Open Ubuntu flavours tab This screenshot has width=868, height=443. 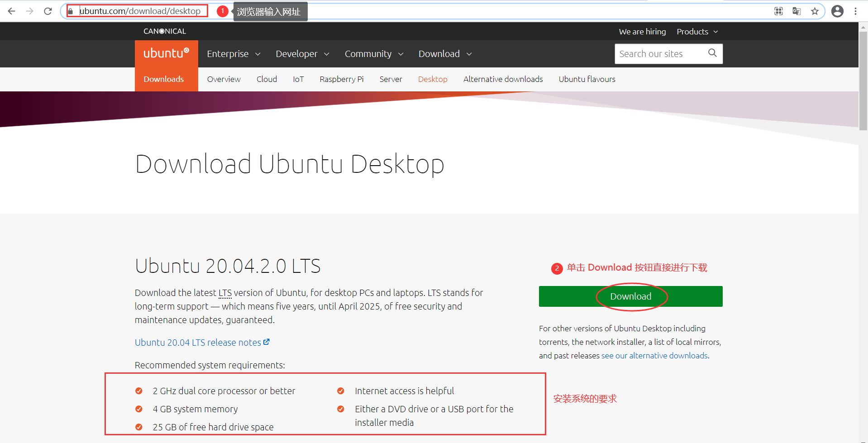587,79
